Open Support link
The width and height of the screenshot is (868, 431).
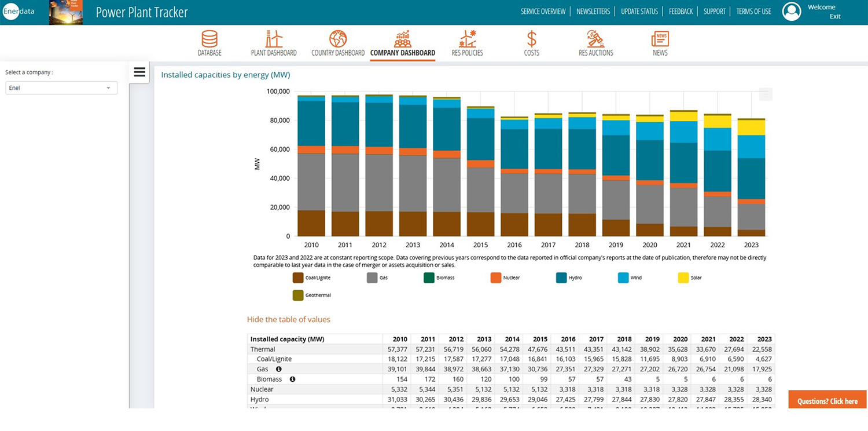pyautogui.click(x=715, y=12)
